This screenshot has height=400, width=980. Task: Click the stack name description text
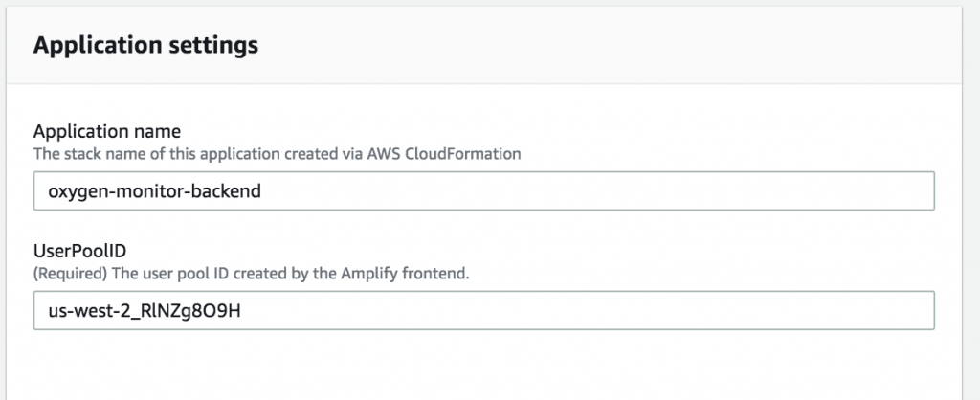[x=278, y=153]
